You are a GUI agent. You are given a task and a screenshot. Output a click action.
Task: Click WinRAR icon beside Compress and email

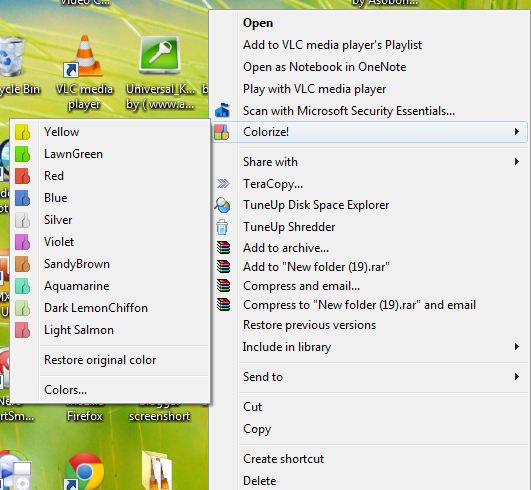click(224, 285)
